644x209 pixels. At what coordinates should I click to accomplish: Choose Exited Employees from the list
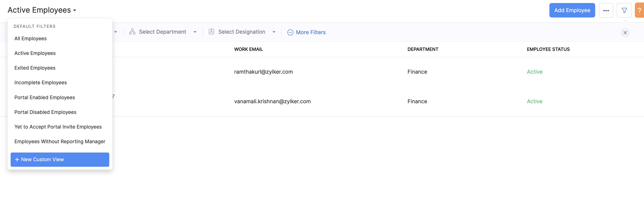point(35,68)
